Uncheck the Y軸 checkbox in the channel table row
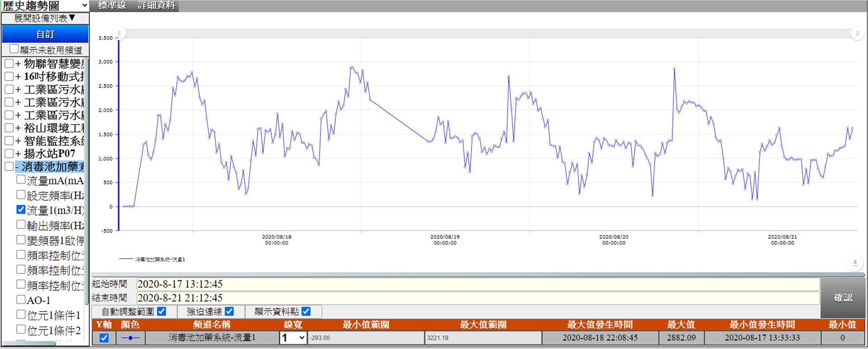 [104, 338]
